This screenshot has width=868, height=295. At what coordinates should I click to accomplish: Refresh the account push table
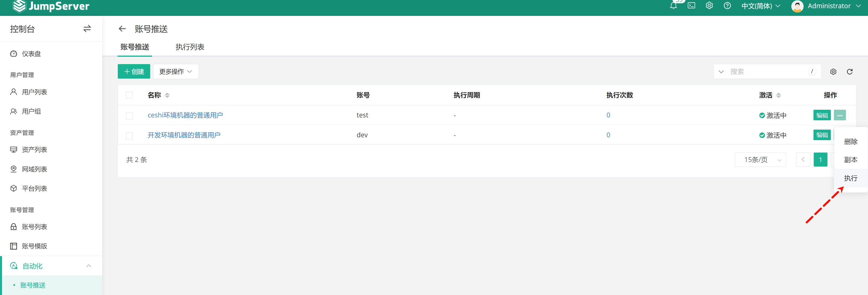(850, 71)
